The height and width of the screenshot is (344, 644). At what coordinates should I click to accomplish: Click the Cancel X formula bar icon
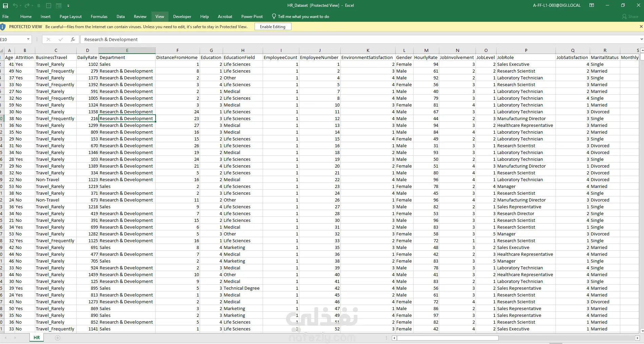pyautogui.click(x=48, y=39)
